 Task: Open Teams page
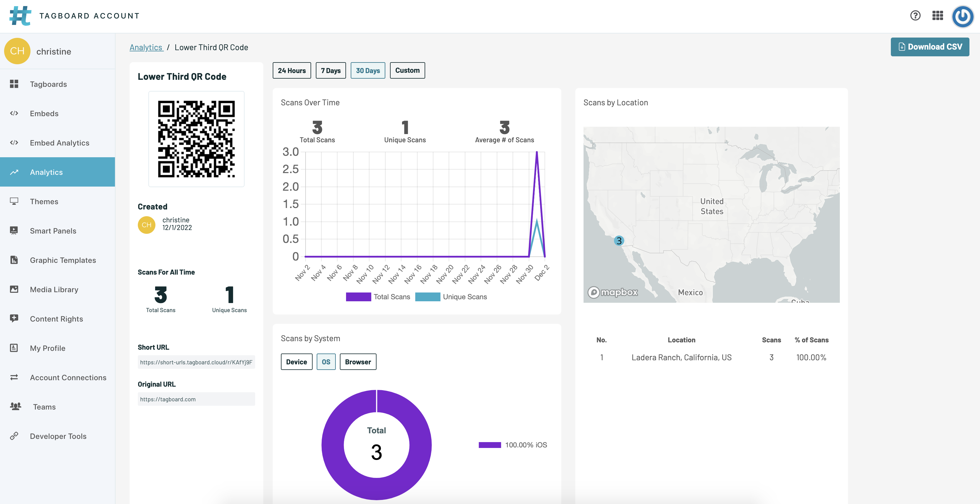click(57, 407)
